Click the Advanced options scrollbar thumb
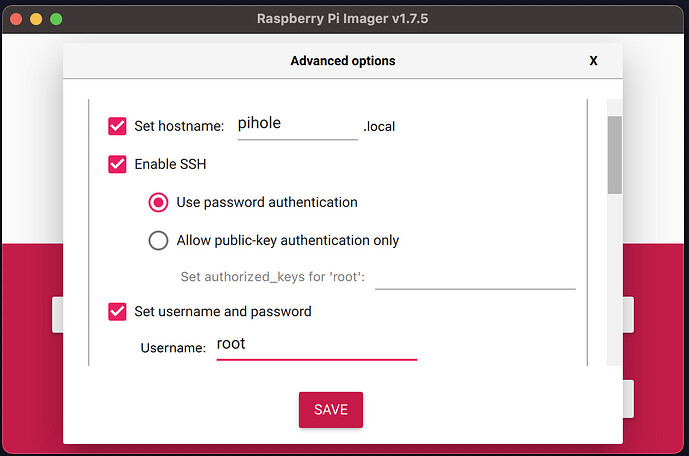This screenshot has height=456, width=689. 614,154
